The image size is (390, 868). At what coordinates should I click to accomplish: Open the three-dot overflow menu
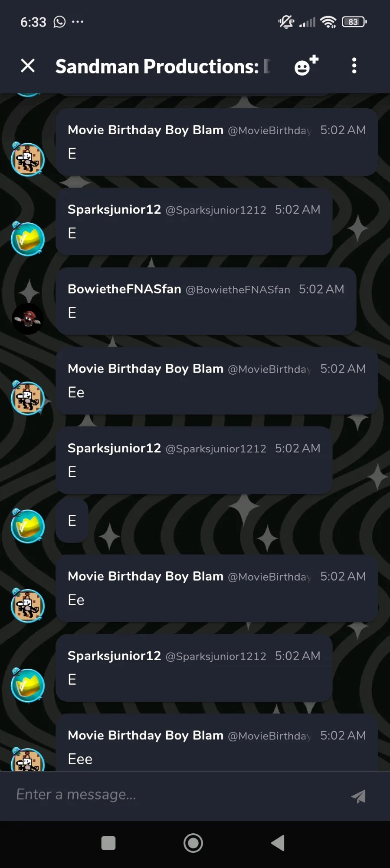coord(354,66)
